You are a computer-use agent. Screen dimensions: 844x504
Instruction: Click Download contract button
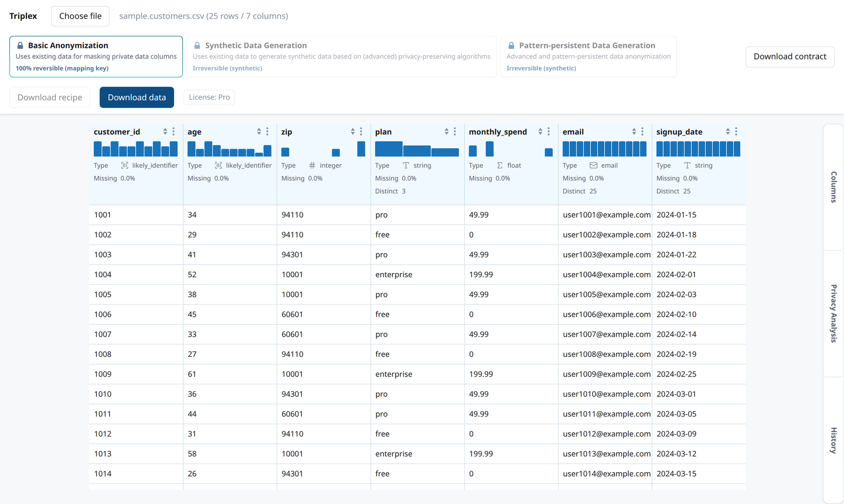point(790,56)
